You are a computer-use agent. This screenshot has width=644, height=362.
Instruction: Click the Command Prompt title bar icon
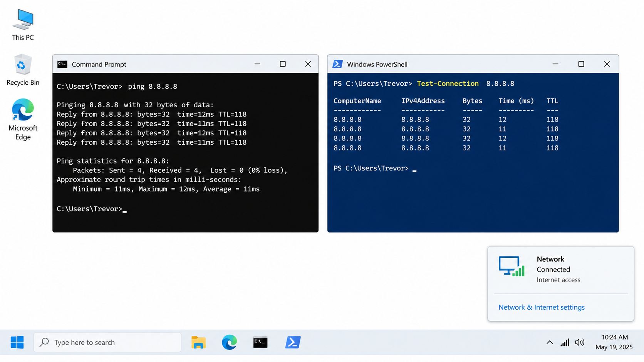coord(62,64)
